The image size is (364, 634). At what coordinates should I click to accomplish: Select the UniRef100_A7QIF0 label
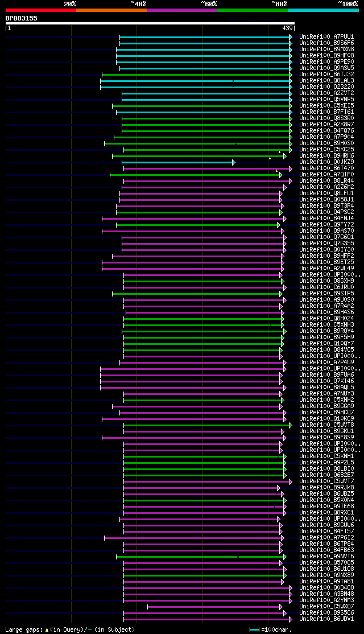[x=327, y=175]
